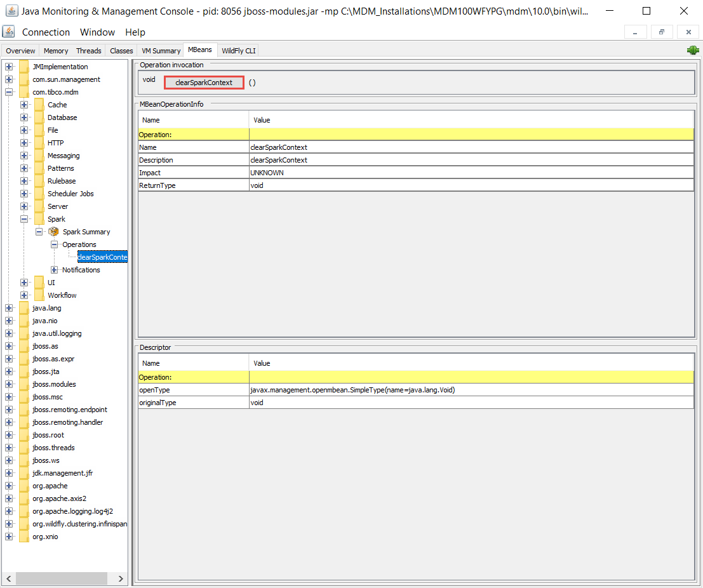Viewport: 703px width, 588px height.
Task: Click the Database folder icon
Action: tap(39, 117)
